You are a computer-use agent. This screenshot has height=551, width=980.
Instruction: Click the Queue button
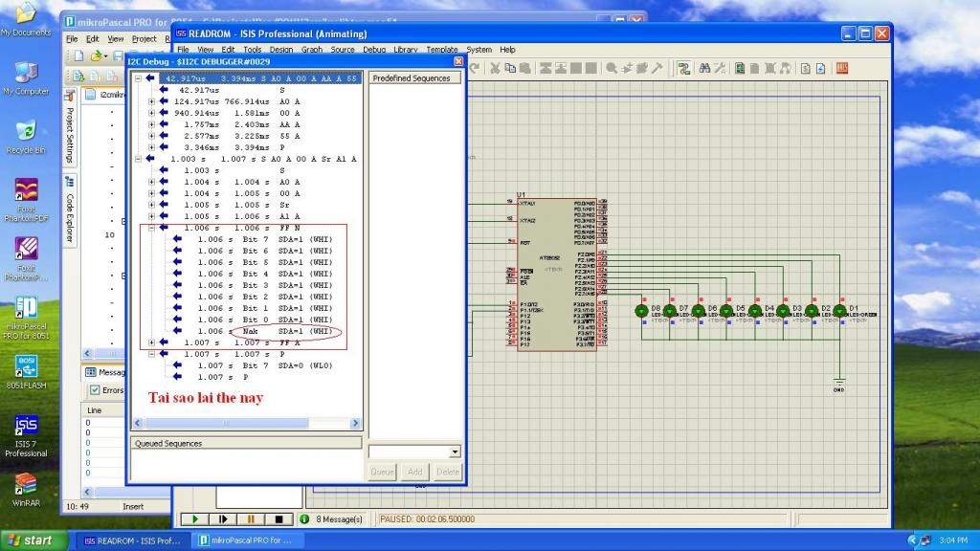pos(381,472)
